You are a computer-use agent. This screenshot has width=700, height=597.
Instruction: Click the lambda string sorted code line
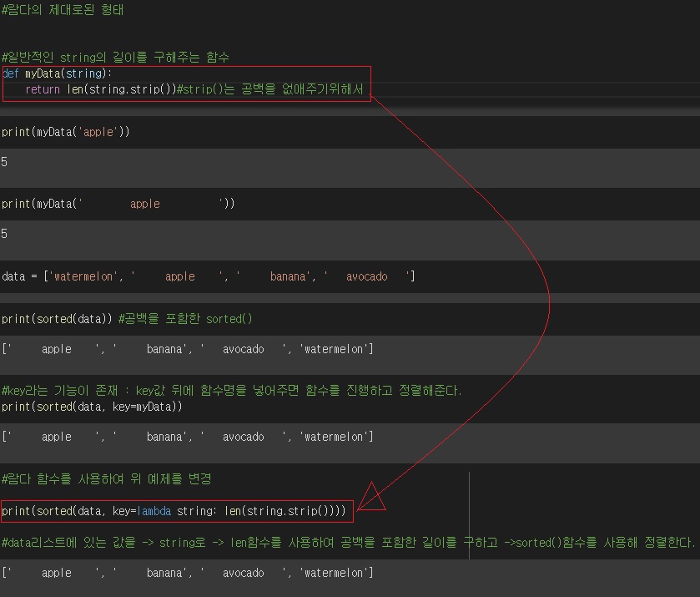click(x=174, y=511)
